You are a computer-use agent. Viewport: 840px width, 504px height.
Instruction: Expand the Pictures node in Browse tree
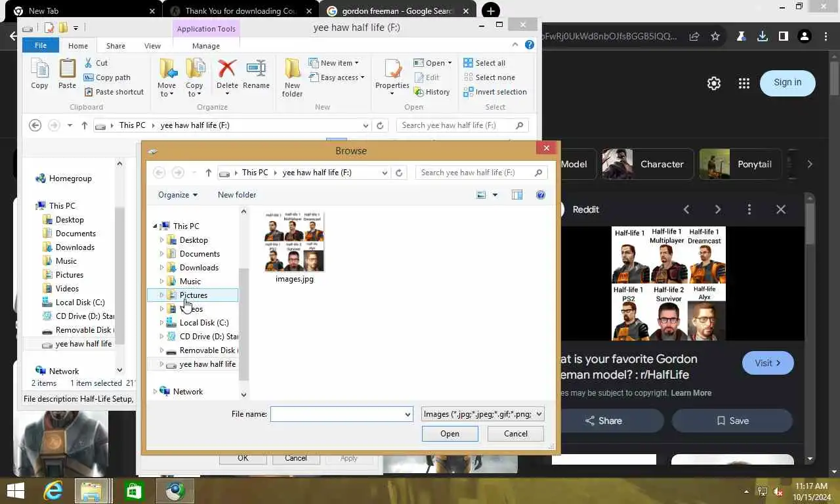point(161,295)
